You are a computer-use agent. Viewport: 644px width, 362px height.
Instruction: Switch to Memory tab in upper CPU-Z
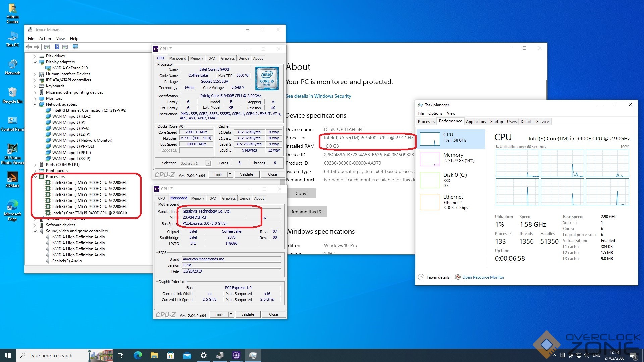(x=196, y=58)
